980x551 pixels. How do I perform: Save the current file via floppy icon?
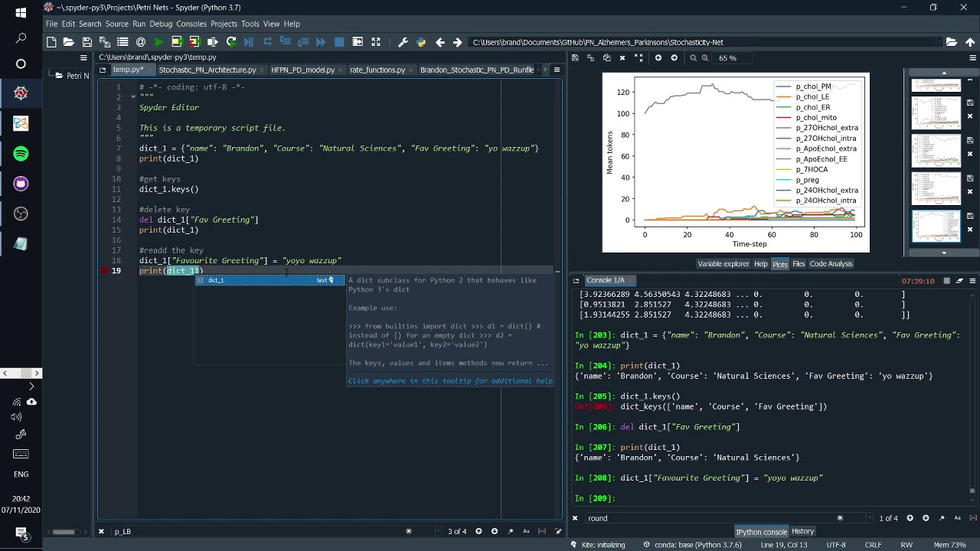pyautogui.click(x=87, y=42)
